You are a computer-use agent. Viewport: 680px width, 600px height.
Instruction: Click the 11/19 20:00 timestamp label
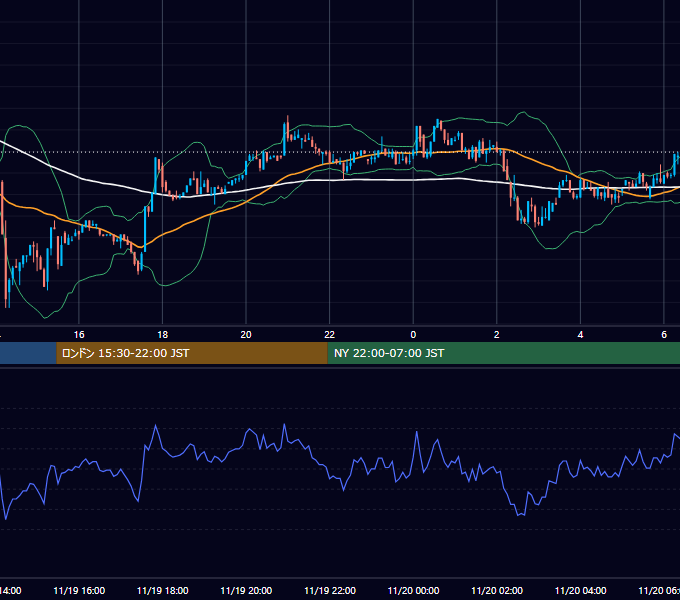click(246, 590)
